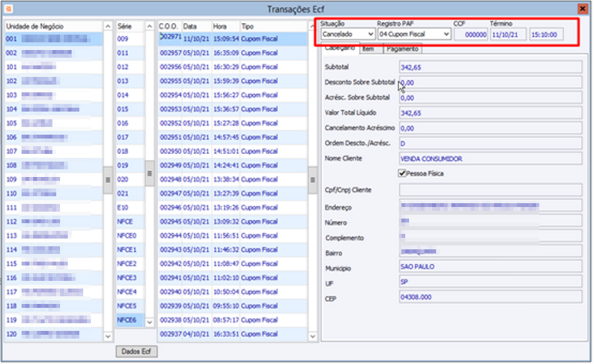Screen dimensions: 594x364
Task: Click the Série list scrollbar thumb
Action: [149, 173]
